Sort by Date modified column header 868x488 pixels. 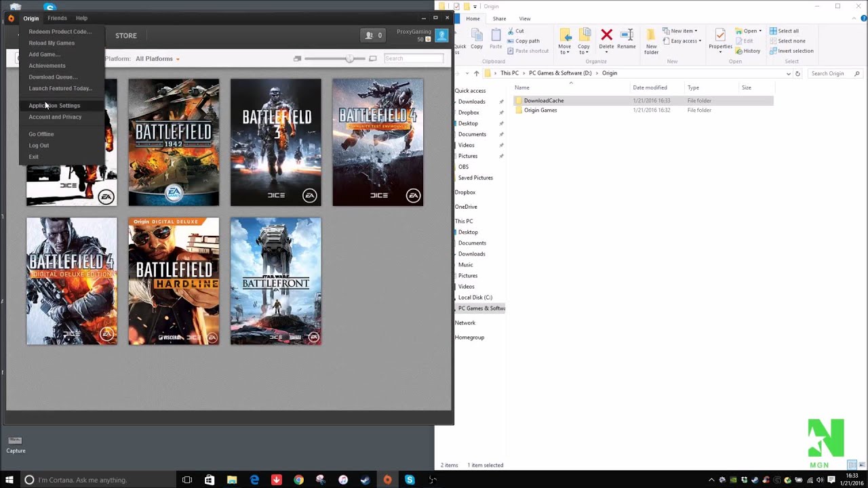(650, 87)
